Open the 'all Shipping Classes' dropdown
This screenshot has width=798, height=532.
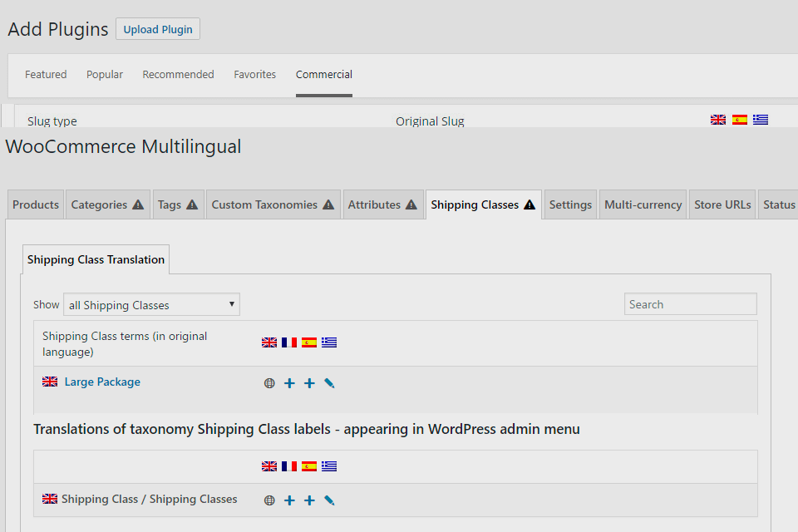point(151,304)
